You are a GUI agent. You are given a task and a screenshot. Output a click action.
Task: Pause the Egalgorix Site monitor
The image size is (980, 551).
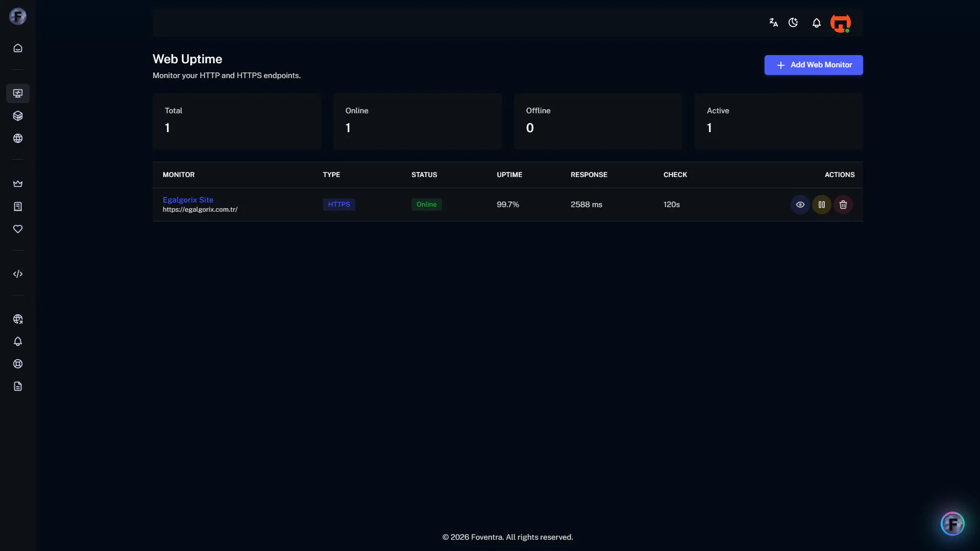click(822, 205)
